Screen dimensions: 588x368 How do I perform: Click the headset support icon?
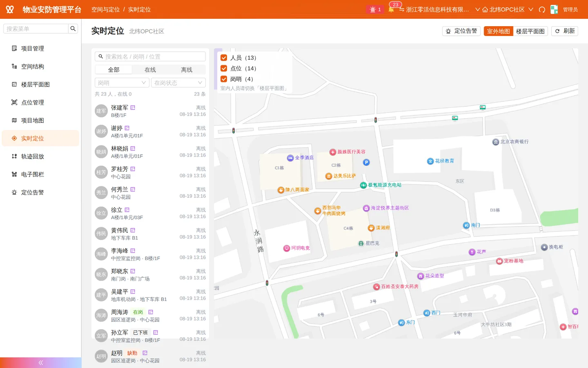pyautogui.click(x=542, y=9)
